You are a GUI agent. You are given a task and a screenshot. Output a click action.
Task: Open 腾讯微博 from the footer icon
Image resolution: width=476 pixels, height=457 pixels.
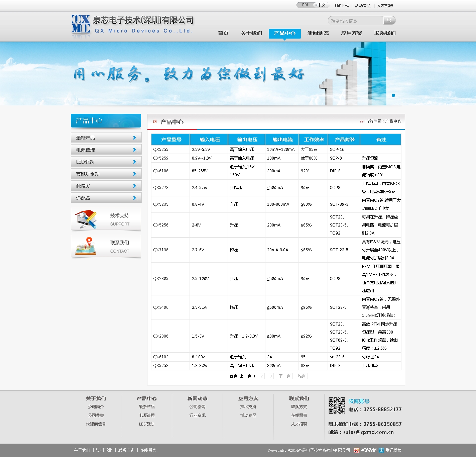[381, 450]
